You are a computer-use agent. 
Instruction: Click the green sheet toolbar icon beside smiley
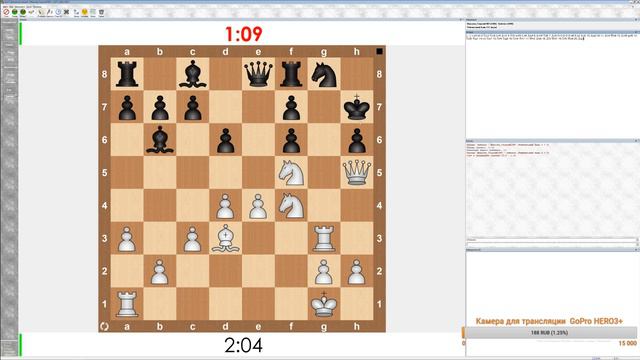pyautogui.click(x=93, y=12)
